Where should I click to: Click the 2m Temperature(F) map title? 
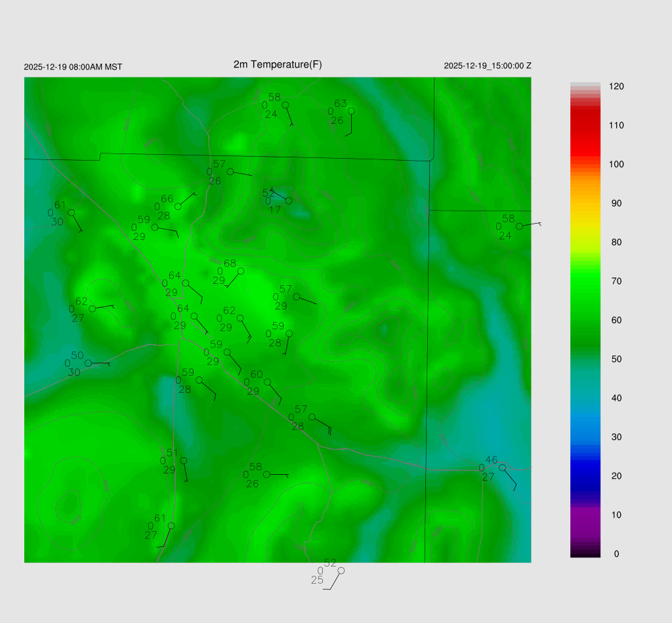click(278, 64)
